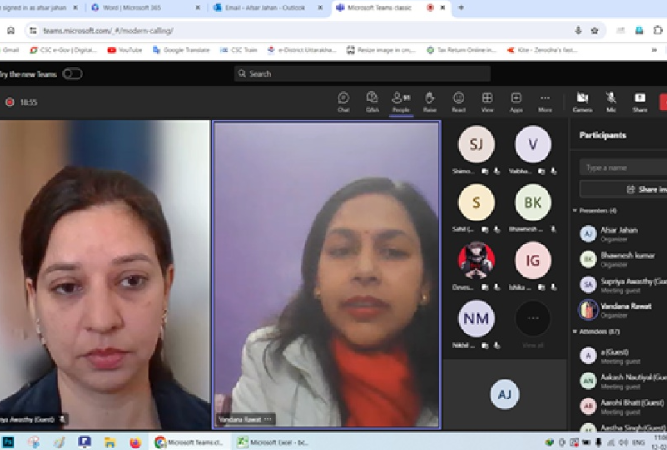This screenshot has width=667, height=450.
Task: Expand the More options menu
Action: 545,100
